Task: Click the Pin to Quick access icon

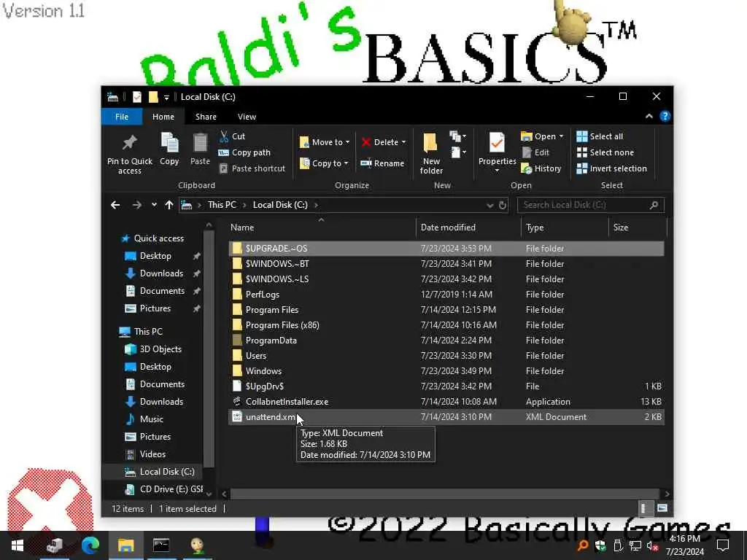Action: pyautogui.click(x=130, y=142)
